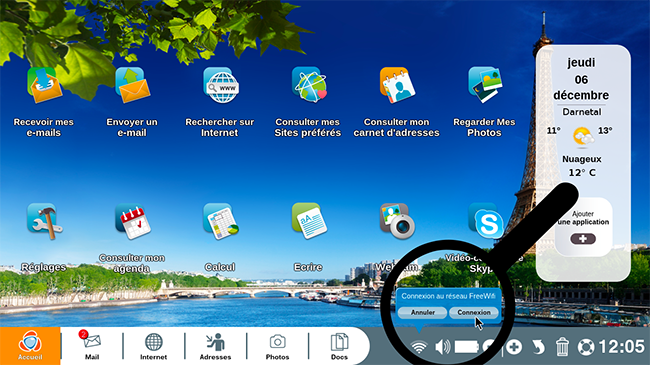Open Consulter mon agenda calendar
The image size is (650, 365).
[132, 221]
